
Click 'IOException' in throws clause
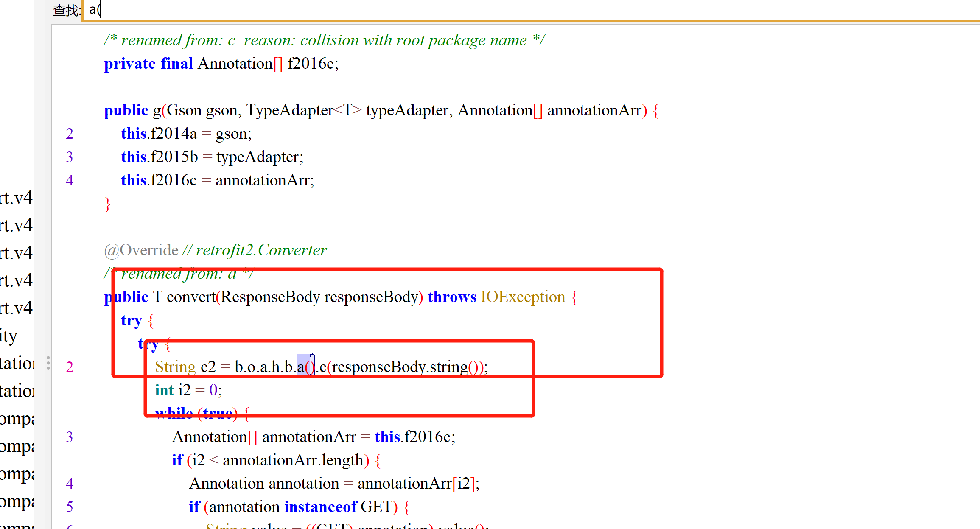pyautogui.click(x=523, y=297)
